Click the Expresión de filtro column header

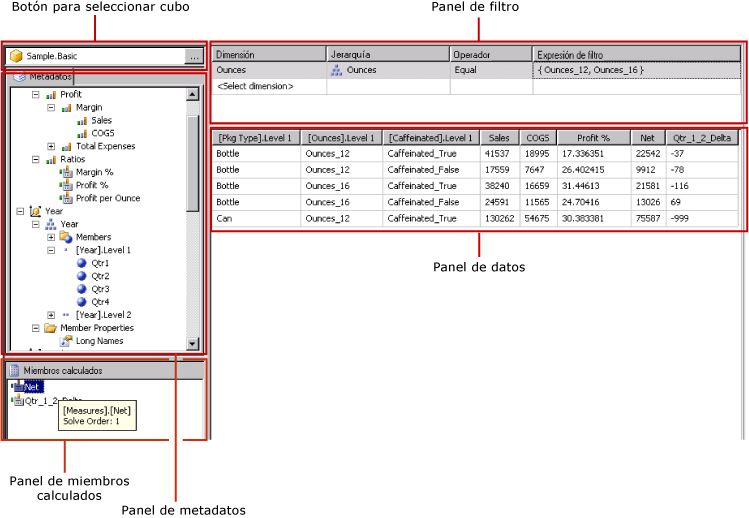[x=637, y=54]
